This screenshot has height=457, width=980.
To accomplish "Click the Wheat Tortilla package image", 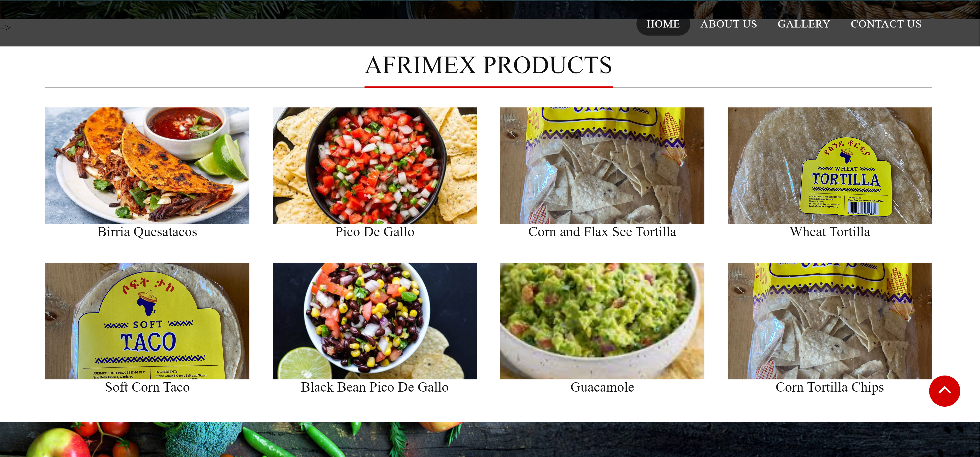I will [x=830, y=166].
